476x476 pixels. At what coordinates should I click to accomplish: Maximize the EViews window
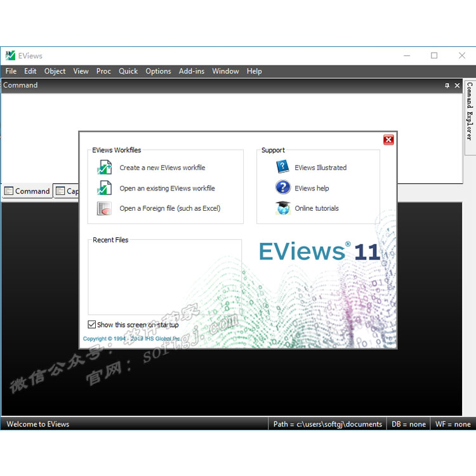tap(434, 56)
